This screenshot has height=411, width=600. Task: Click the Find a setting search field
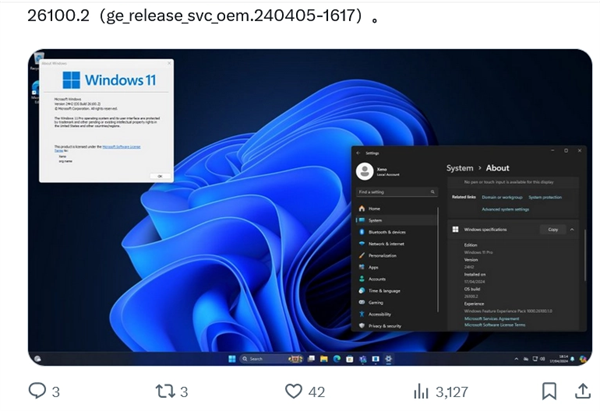(x=397, y=192)
